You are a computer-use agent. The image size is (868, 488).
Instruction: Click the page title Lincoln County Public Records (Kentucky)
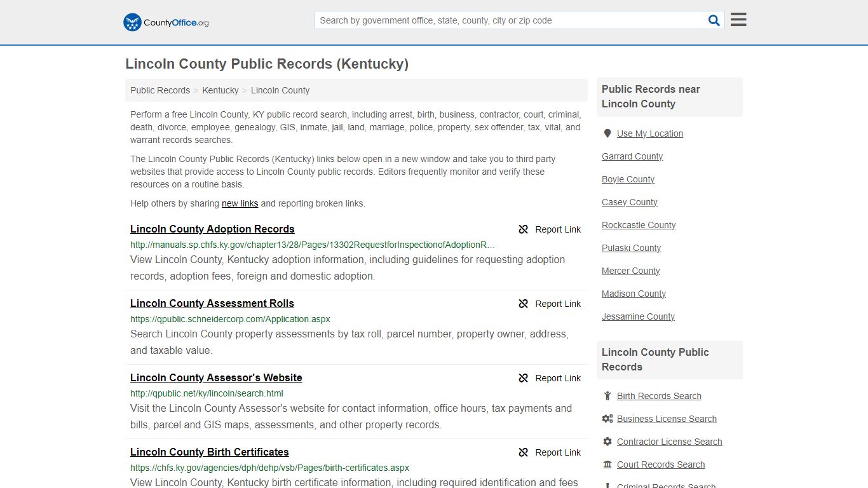click(267, 64)
